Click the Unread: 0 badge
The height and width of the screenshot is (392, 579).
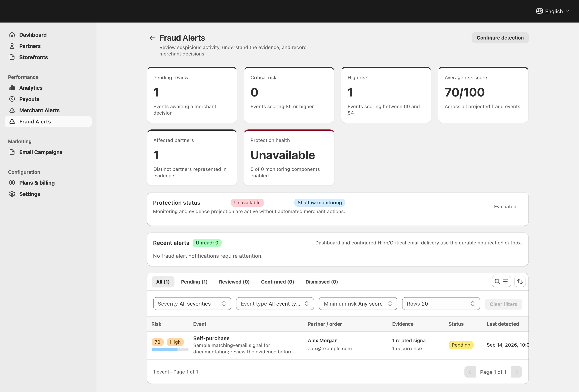207,243
